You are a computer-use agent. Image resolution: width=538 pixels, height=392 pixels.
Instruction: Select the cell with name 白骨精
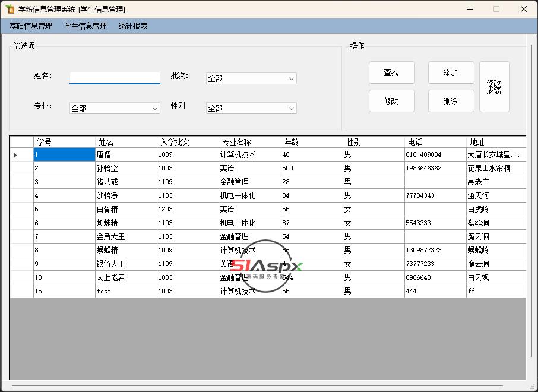click(126, 210)
